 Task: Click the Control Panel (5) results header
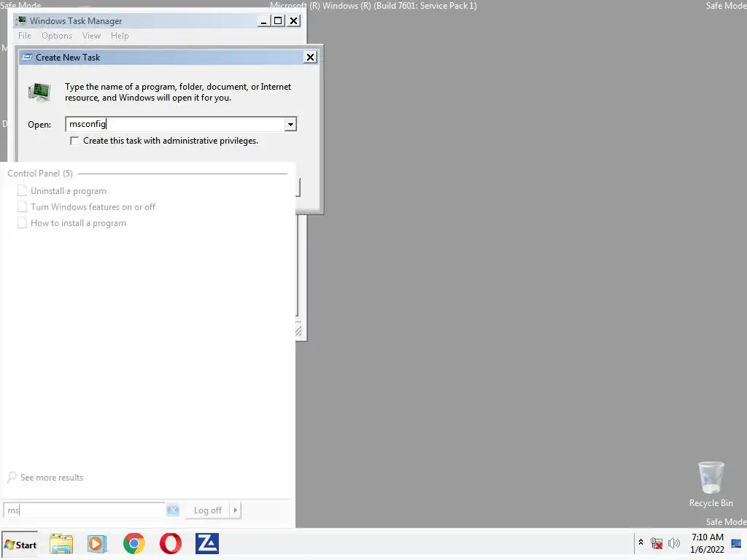pos(40,174)
